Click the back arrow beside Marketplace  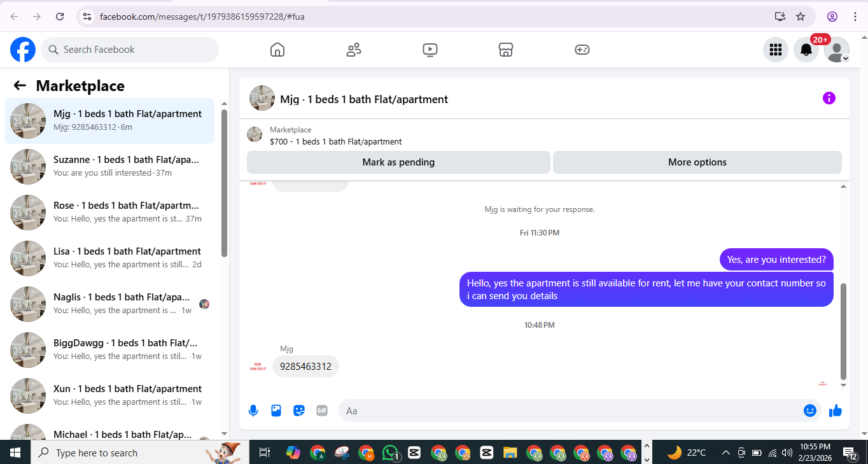pyautogui.click(x=20, y=86)
